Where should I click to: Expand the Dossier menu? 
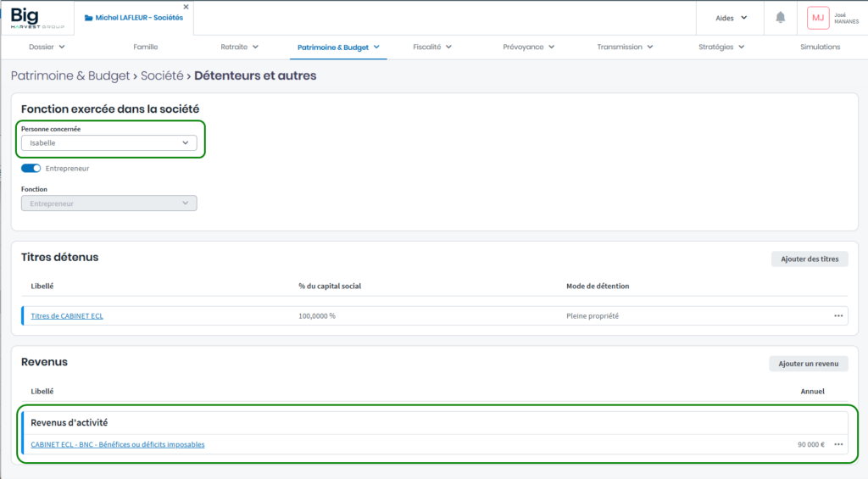[x=47, y=47]
